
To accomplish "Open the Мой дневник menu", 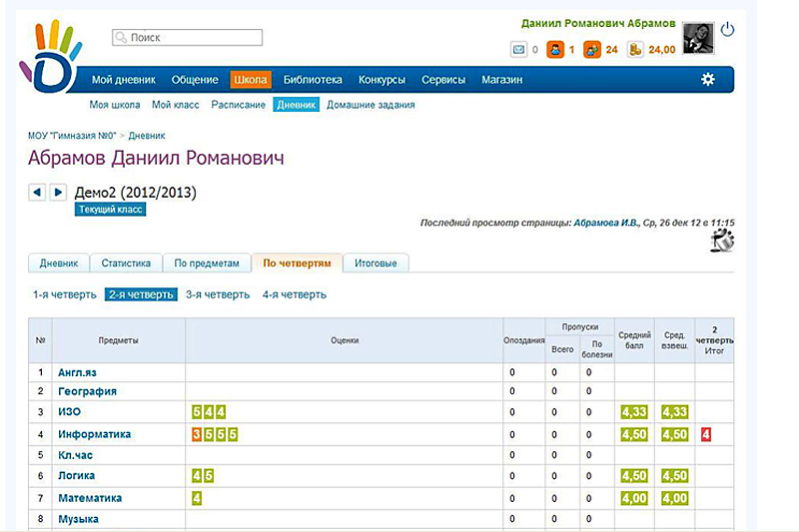I will [x=124, y=80].
